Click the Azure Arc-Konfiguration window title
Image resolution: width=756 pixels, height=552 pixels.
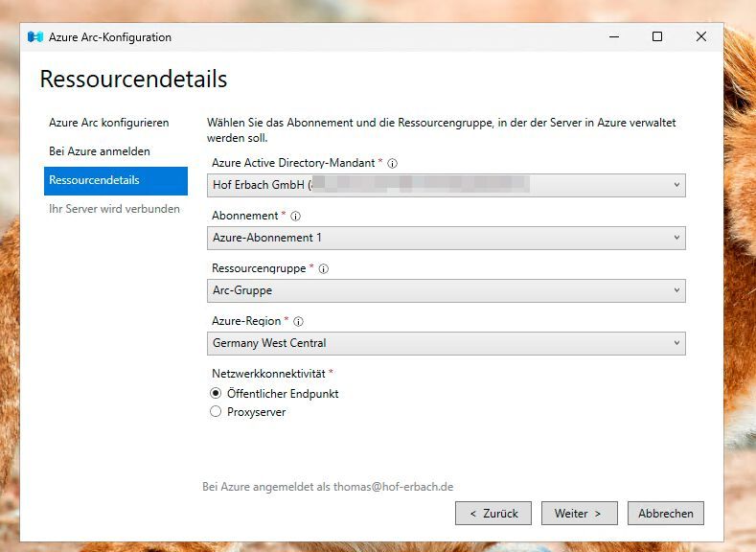[x=110, y=37]
